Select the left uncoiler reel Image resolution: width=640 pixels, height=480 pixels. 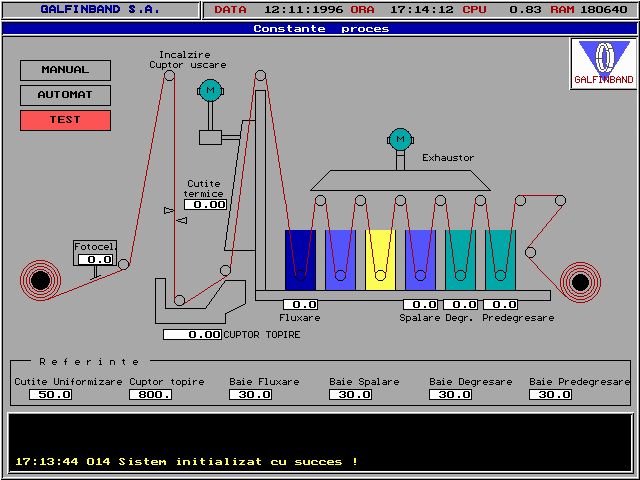[40, 280]
